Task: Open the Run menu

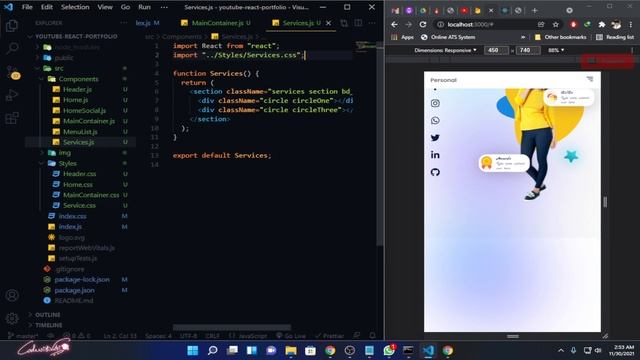Action: point(144,7)
